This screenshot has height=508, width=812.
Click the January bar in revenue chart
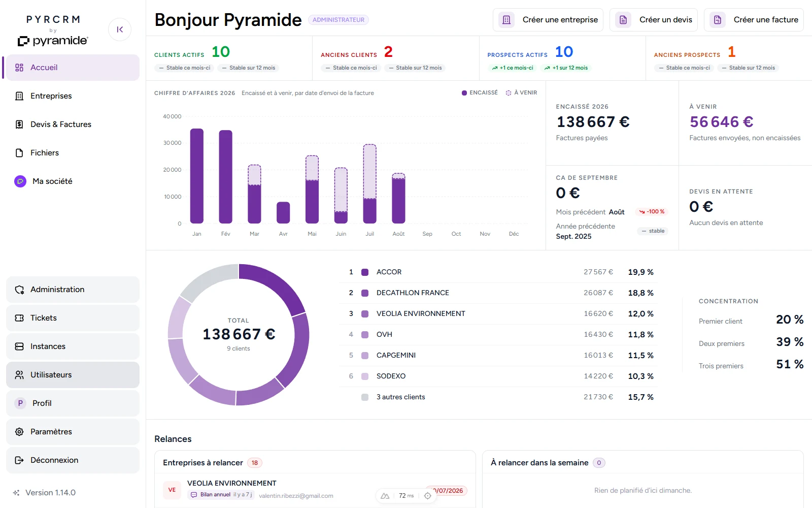click(x=197, y=176)
